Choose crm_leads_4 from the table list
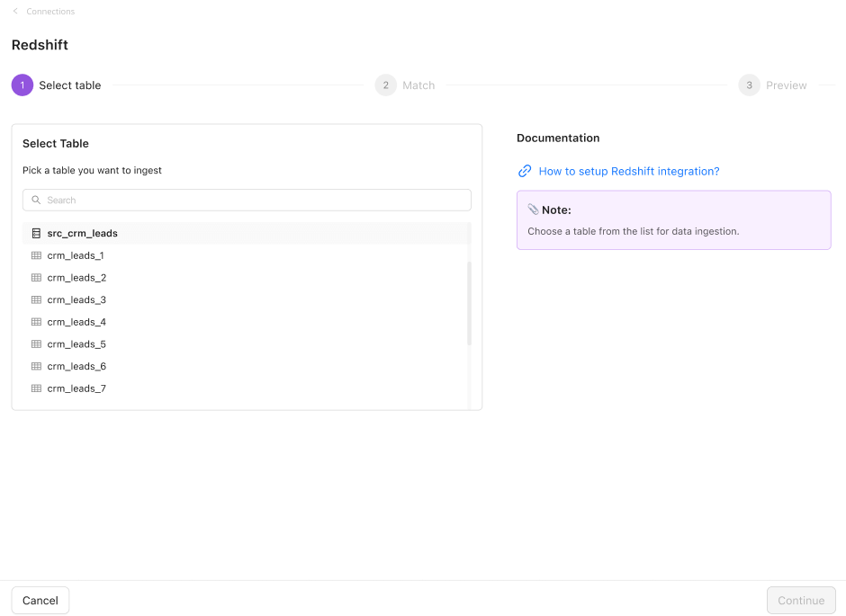846x616 pixels. point(76,322)
